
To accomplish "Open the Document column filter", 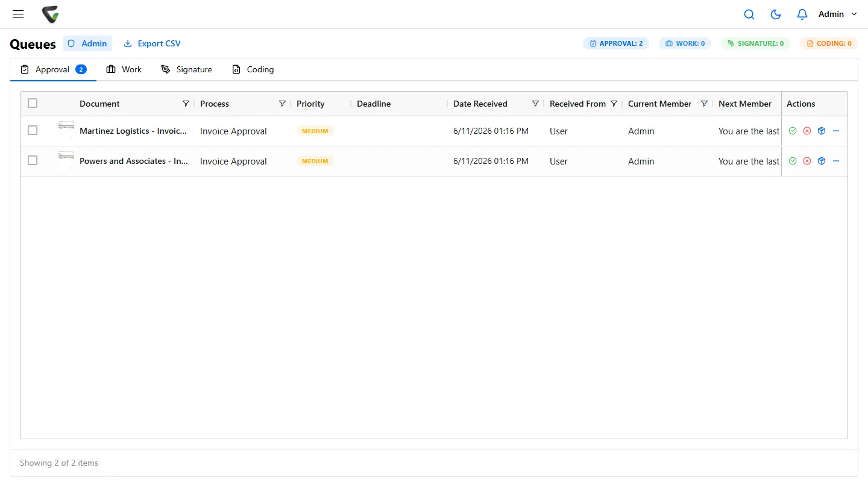I will (x=186, y=104).
